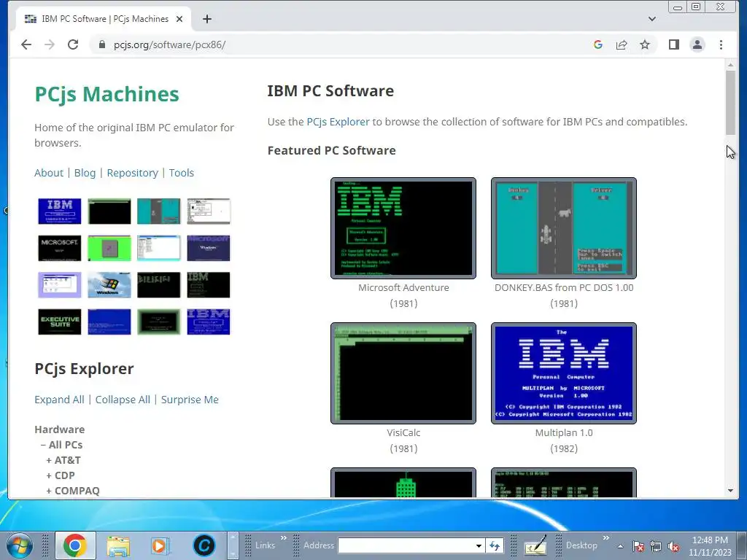Click the VisiCalc caption
Image resolution: width=747 pixels, height=560 pixels.
coord(403,433)
